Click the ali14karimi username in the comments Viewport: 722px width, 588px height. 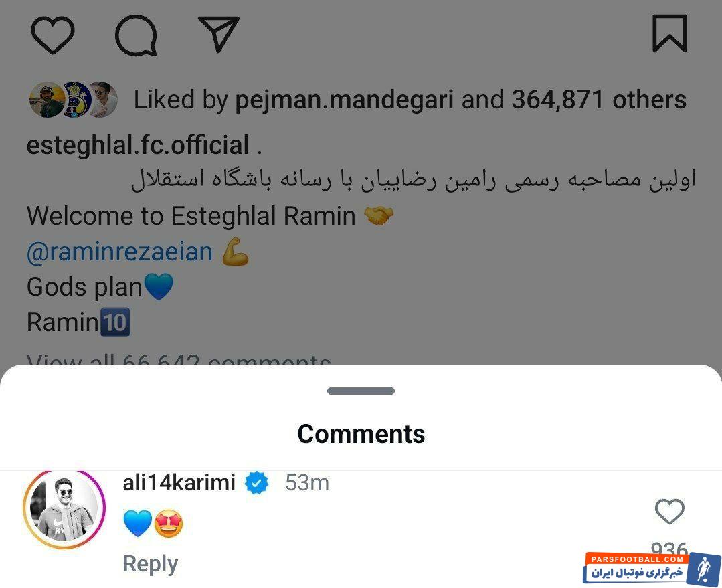[x=179, y=483]
